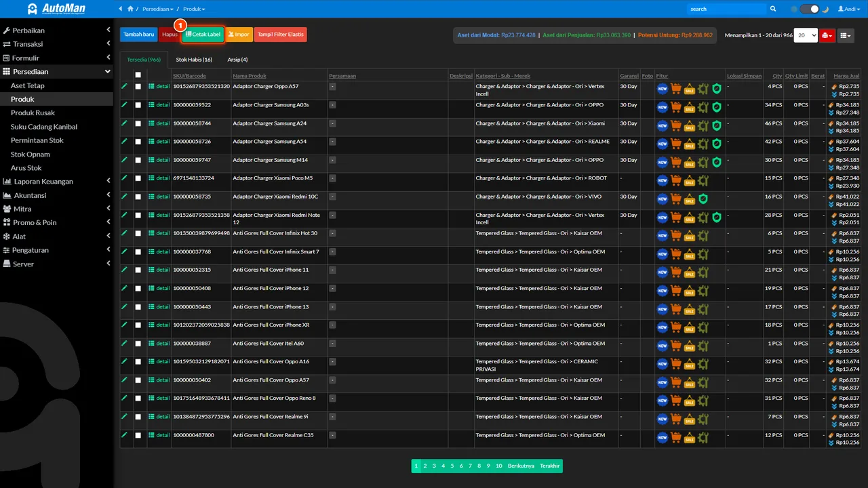Click the Tampil Filter Elastis button

click(280, 35)
